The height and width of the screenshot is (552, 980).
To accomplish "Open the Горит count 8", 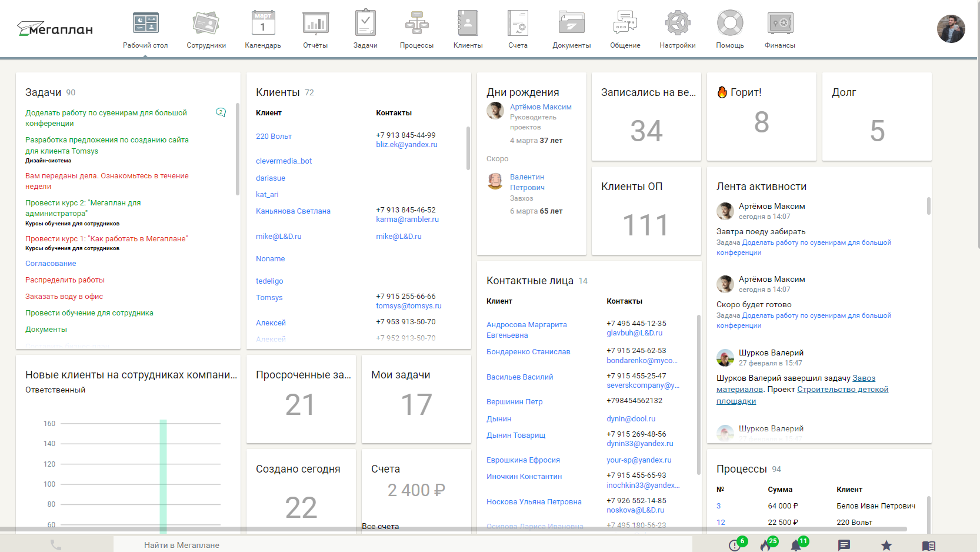I will click(762, 122).
